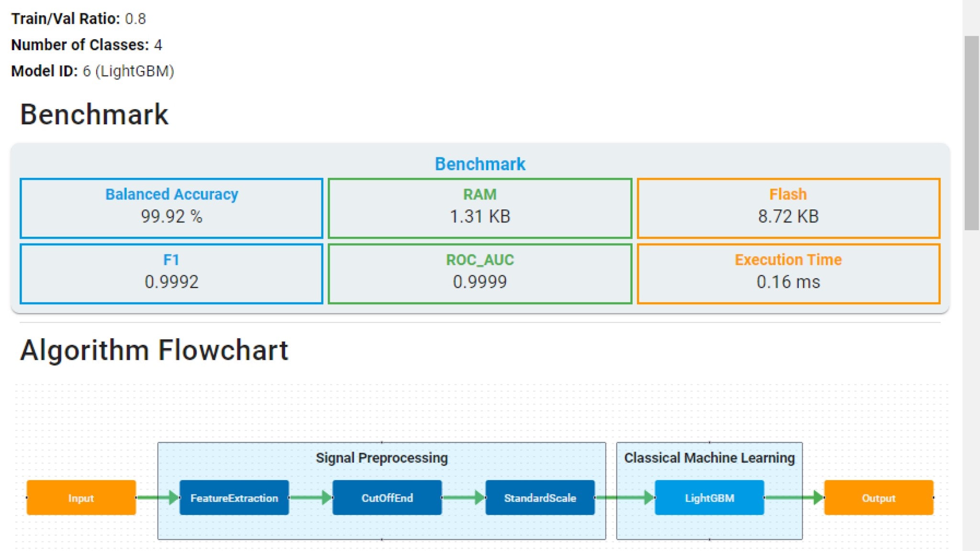Click the CutOffEnd preprocessing block
980x551 pixels.
tap(387, 497)
